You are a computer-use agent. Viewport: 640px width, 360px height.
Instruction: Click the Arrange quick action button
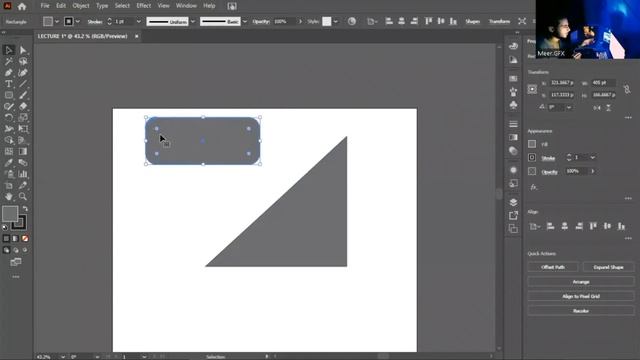581,282
